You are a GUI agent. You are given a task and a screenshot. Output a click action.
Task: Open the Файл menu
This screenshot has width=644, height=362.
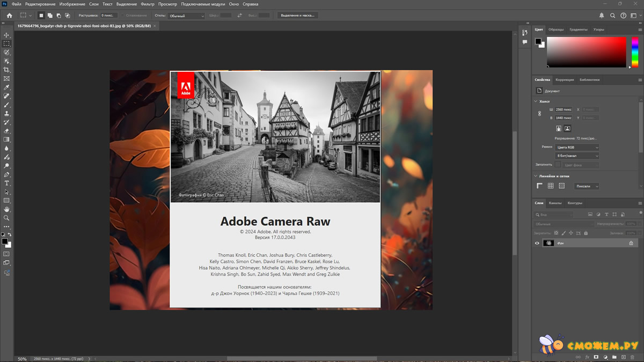tap(17, 4)
